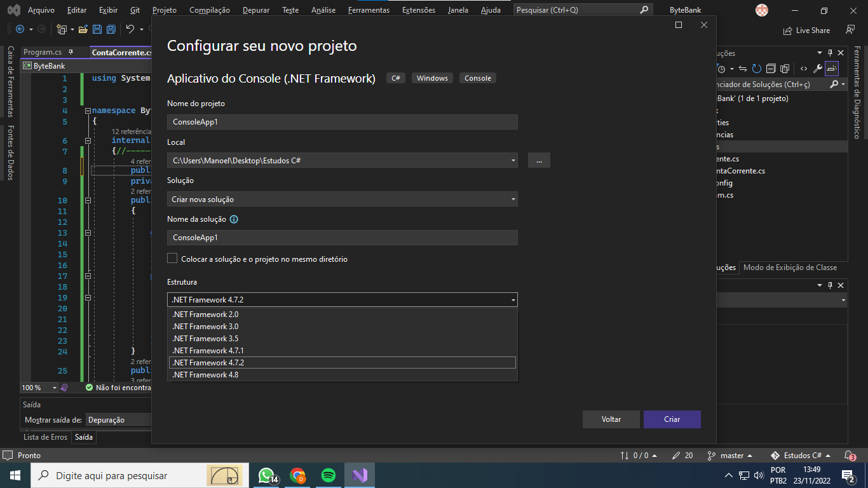Viewport: 868px width, 488px height.
Task: Switch to the Lista de Erros tab
Action: click(x=45, y=437)
